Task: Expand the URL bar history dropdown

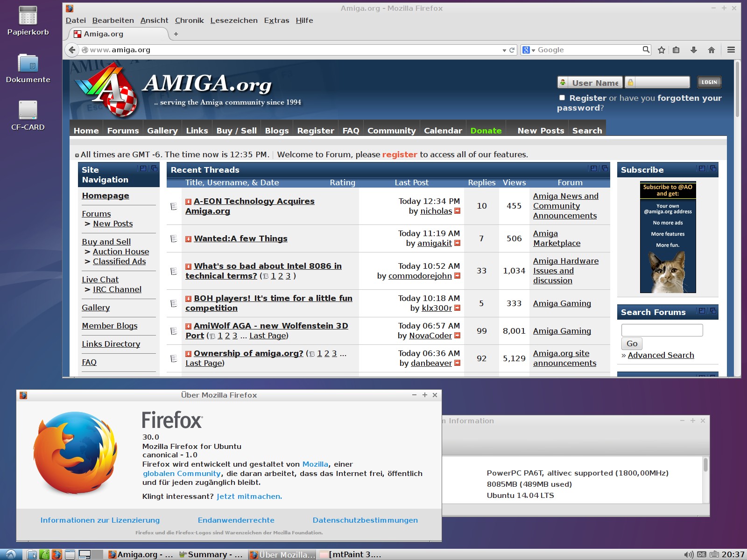Action: 504,50
